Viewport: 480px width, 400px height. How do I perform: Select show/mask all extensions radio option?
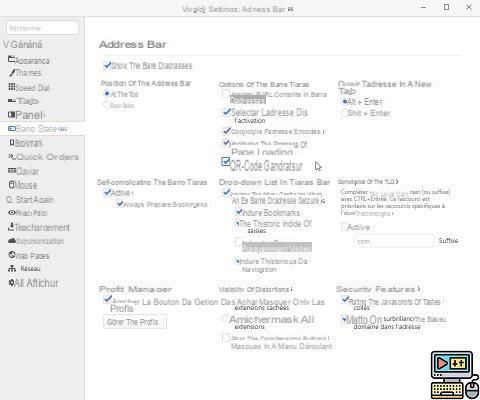coord(226,319)
